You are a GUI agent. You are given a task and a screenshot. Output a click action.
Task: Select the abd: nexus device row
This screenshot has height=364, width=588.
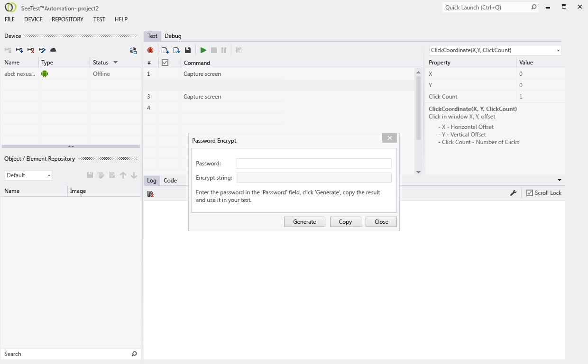point(71,74)
